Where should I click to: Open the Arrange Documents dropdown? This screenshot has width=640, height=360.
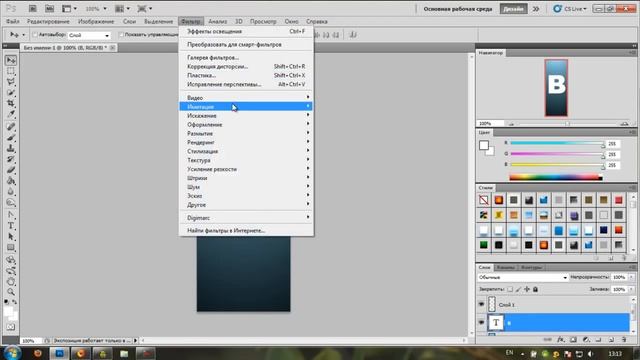coord(122,9)
